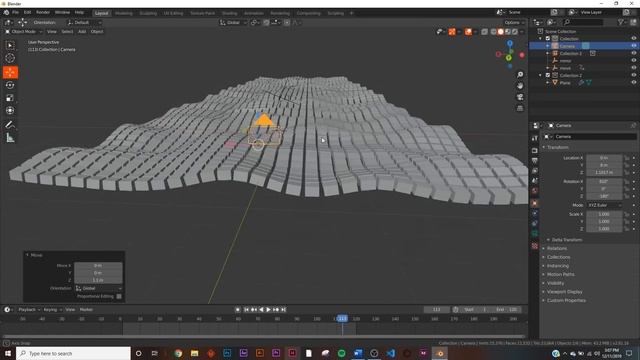
Task: Toggle lock on Scale Z
Action: 627,229
